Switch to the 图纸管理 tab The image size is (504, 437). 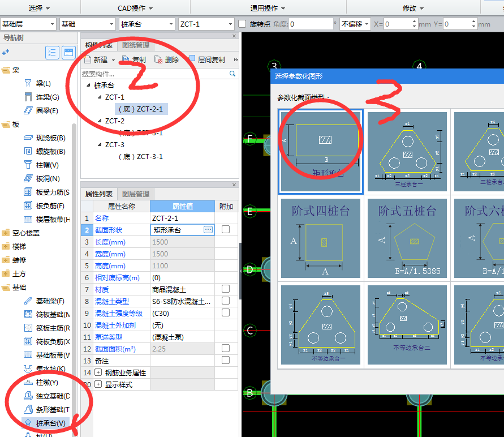[x=136, y=45]
